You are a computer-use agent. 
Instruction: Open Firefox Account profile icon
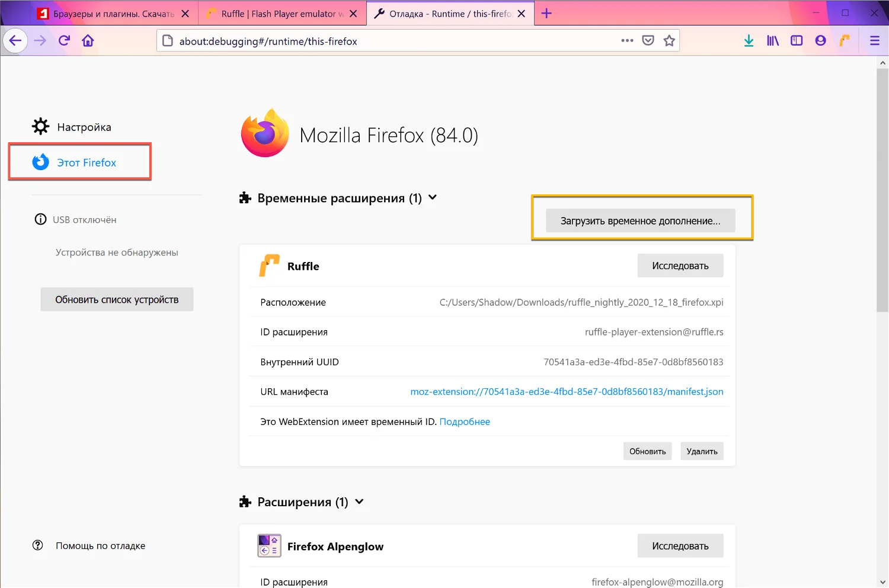820,41
